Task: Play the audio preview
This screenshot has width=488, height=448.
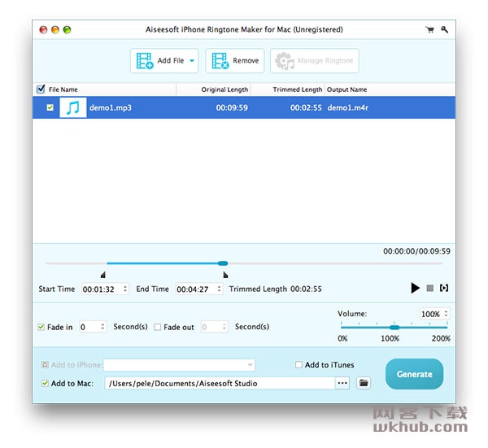Action: coord(415,288)
